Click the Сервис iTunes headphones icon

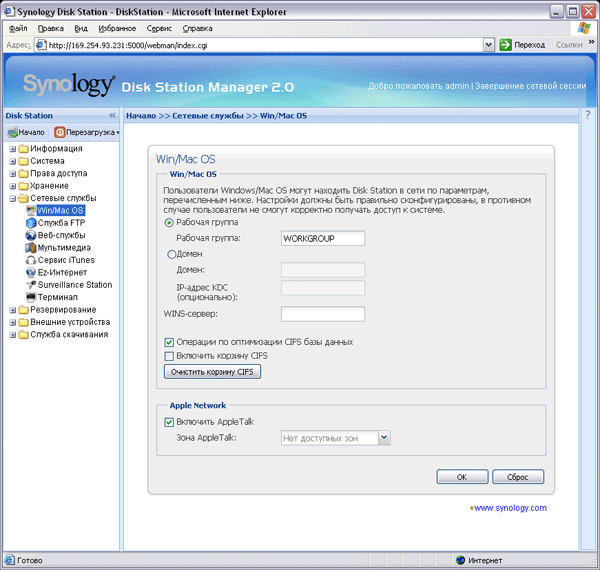[31, 260]
